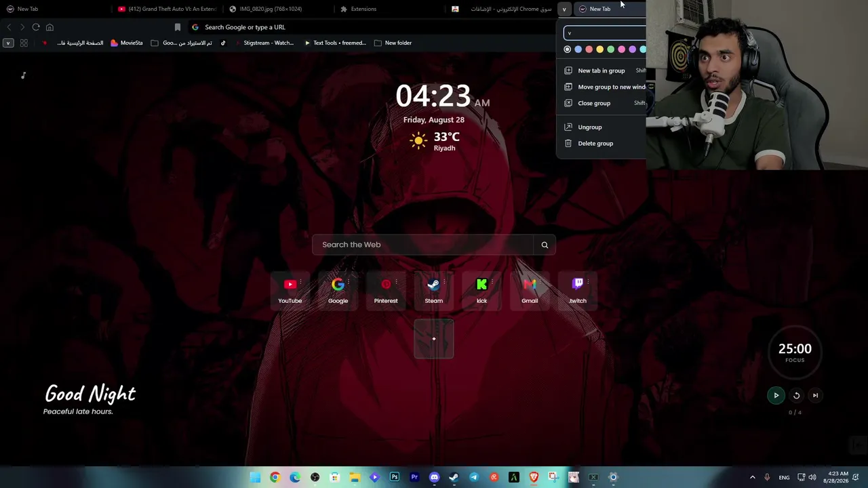Open the Pinterest shortcut tile
This screenshot has width=868, height=488.
pyautogui.click(x=386, y=291)
